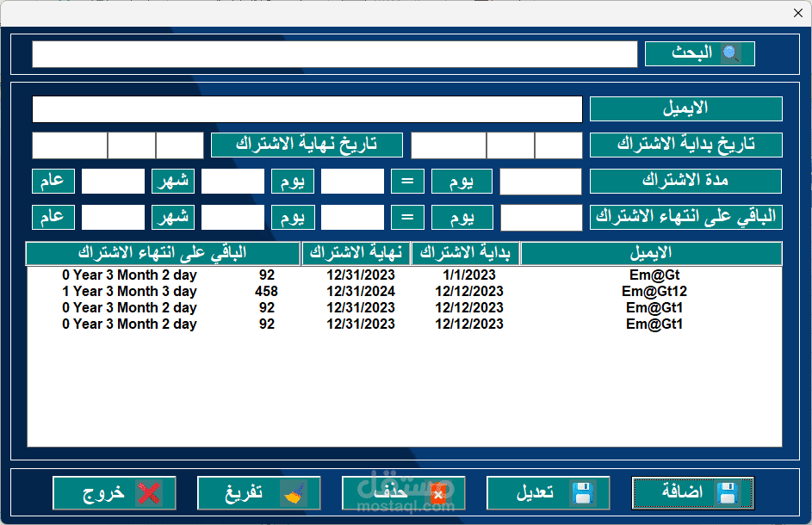Click the مدة الاشتراك label
Screen dimensions: 812x525
tap(685, 182)
